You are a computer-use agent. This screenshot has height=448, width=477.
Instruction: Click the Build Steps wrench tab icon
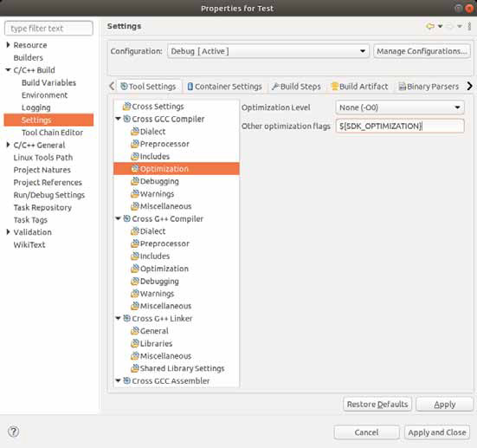[x=275, y=87]
